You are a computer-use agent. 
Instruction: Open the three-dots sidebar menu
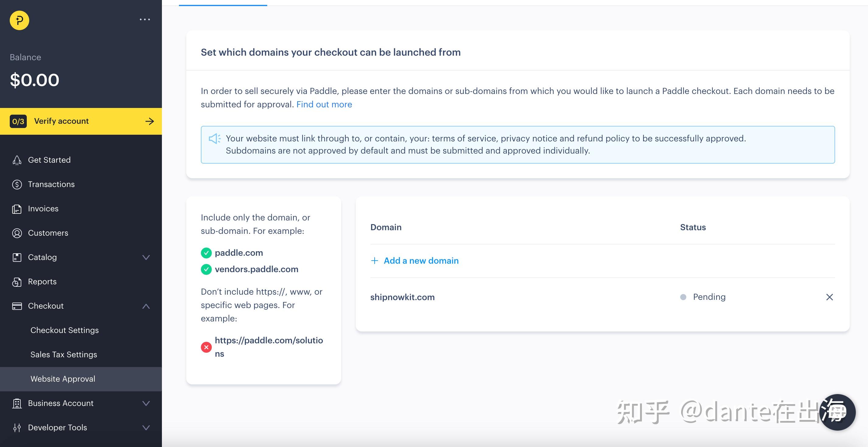(x=145, y=19)
